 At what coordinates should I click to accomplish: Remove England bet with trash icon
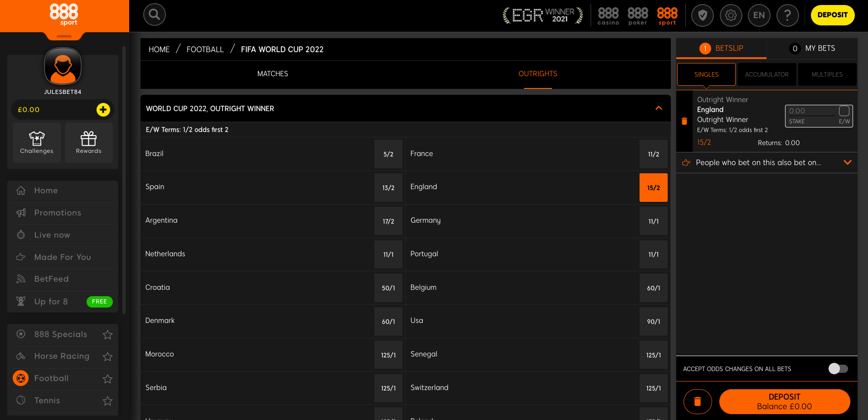click(684, 121)
